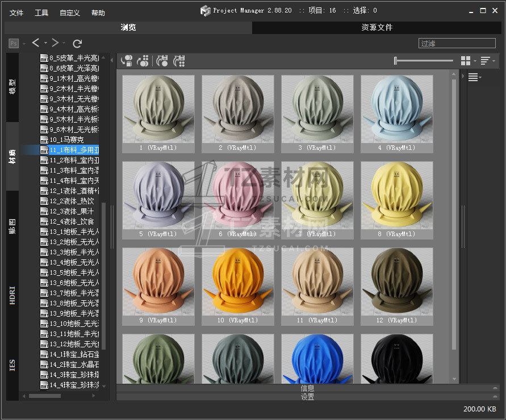Click the 过滤 filter input field
Screen dimensions: 506x420
(457, 43)
